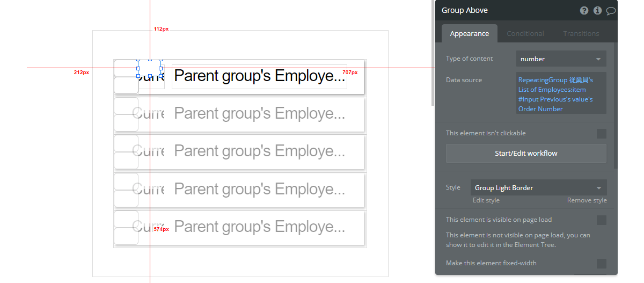Click the 'Data source' label
644x283 pixels.
464,80
